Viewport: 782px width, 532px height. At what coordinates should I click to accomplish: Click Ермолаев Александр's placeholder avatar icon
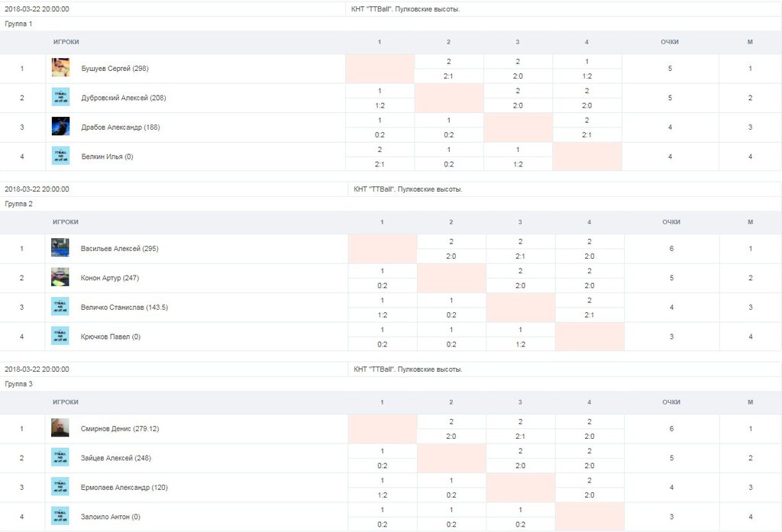[60, 487]
